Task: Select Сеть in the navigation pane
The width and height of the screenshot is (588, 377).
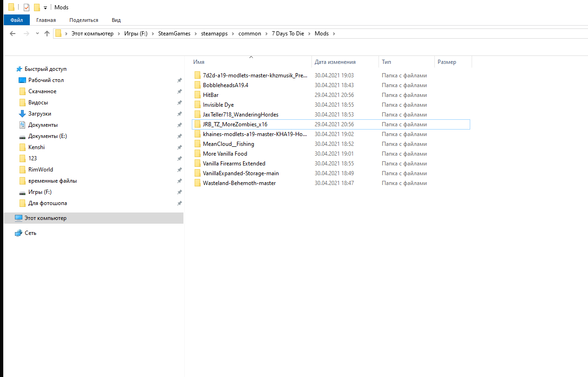Action: (x=30, y=233)
